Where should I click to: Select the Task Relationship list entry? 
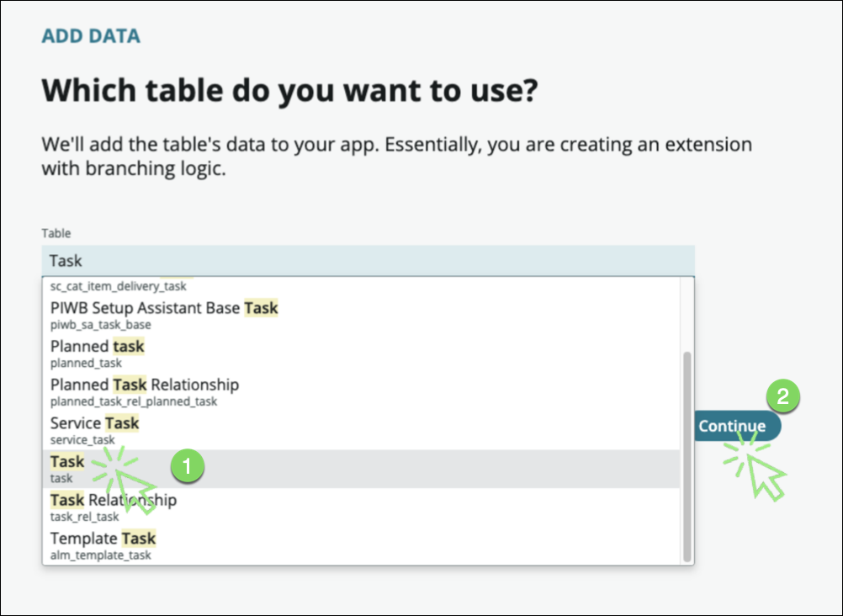(113, 507)
